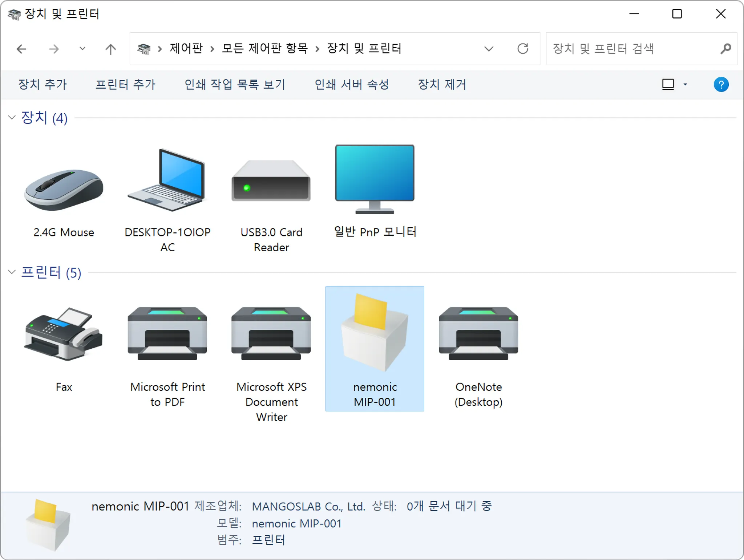This screenshot has height=560, width=744.
Task: Collapse the 프린터 (5) group
Action: click(x=12, y=272)
